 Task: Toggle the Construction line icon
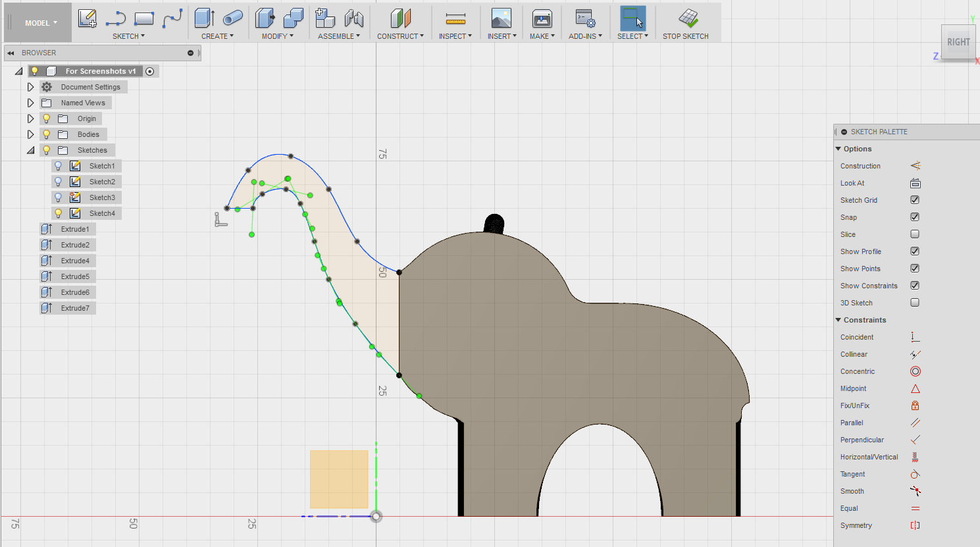click(915, 166)
